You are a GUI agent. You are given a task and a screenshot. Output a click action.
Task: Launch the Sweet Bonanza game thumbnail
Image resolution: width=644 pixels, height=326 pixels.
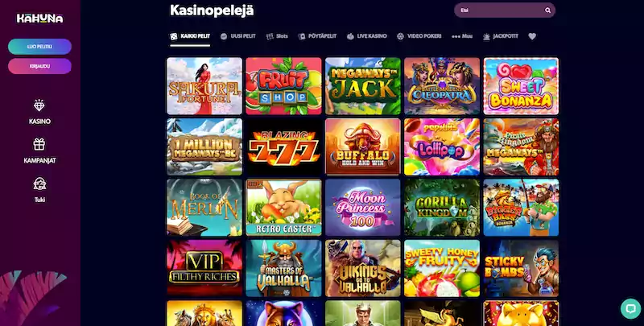(521, 86)
